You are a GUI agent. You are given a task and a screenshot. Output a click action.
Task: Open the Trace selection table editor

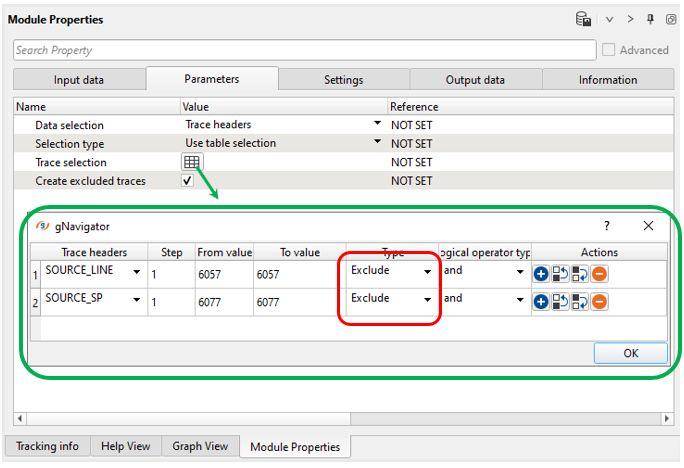[191, 162]
